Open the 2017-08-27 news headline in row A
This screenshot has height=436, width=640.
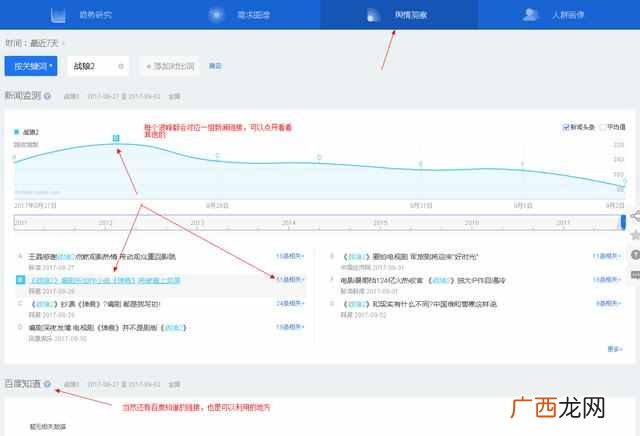pos(102,257)
